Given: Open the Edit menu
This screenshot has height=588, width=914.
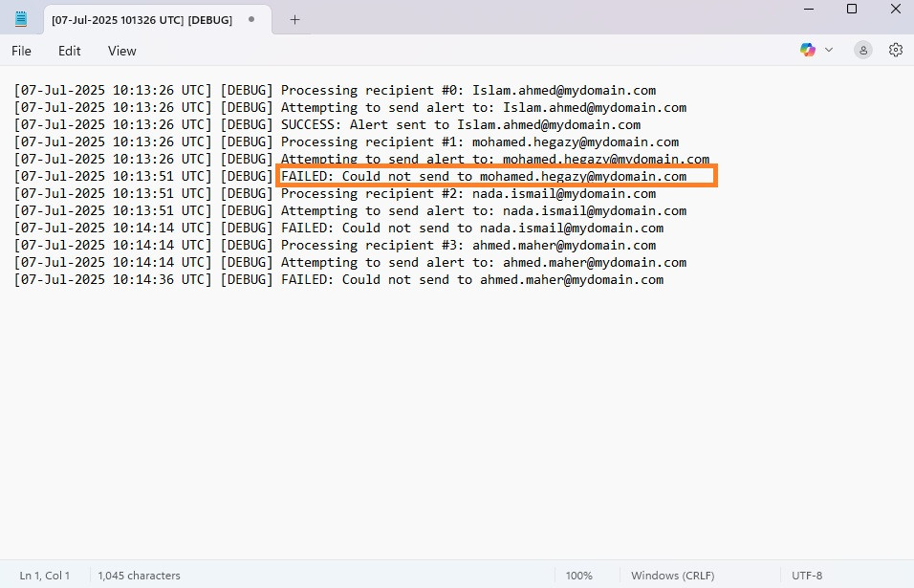Looking at the screenshot, I should tap(69, 51).
